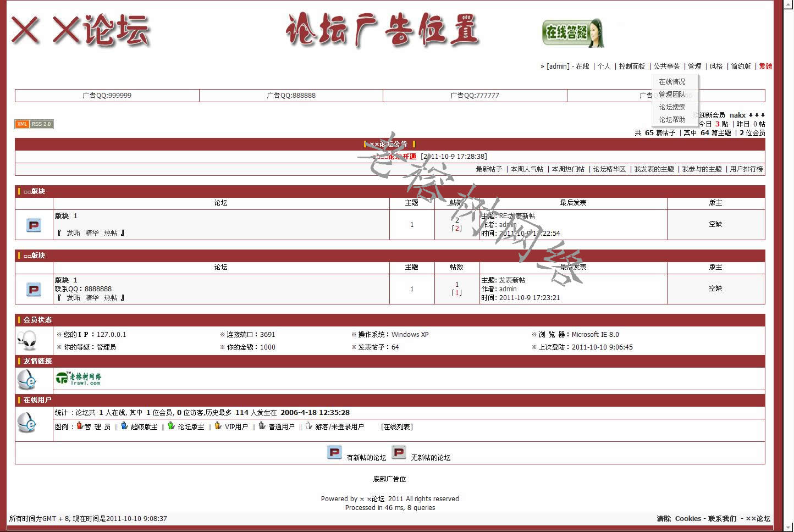Screen dimensions: 794x532
Task: Click ad cell 广告QQ:777777
Action: 475,96
